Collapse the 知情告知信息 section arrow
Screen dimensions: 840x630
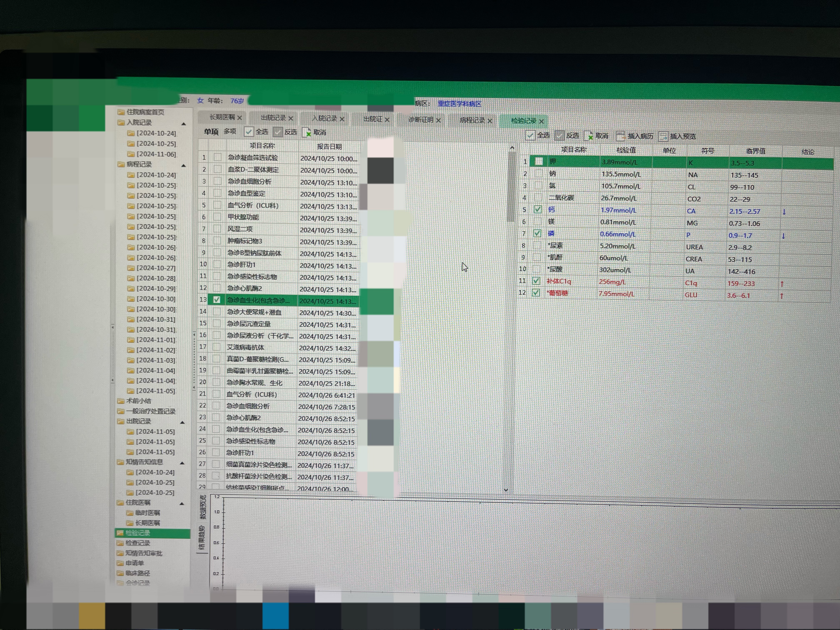tap(182, 463)
